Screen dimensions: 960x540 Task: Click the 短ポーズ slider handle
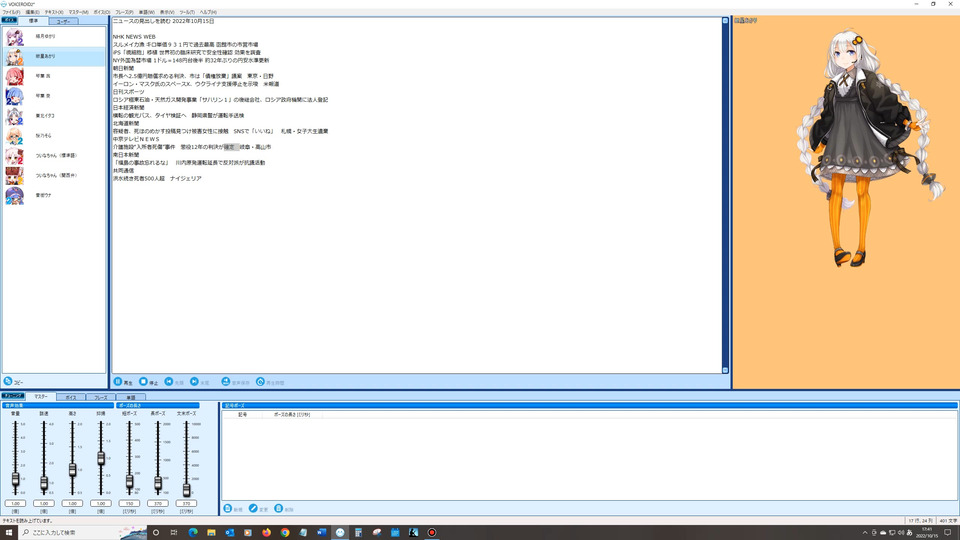(x=129, y=481)
